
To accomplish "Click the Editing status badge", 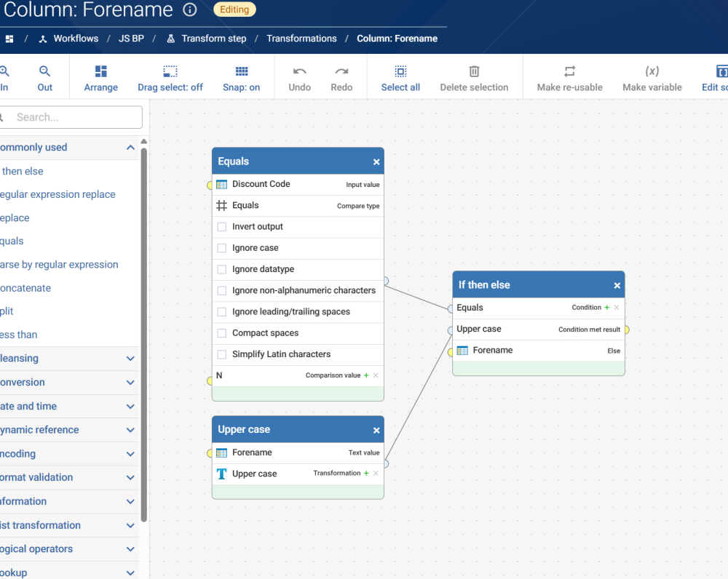I will pyautogui.click(x=234, y=9).
